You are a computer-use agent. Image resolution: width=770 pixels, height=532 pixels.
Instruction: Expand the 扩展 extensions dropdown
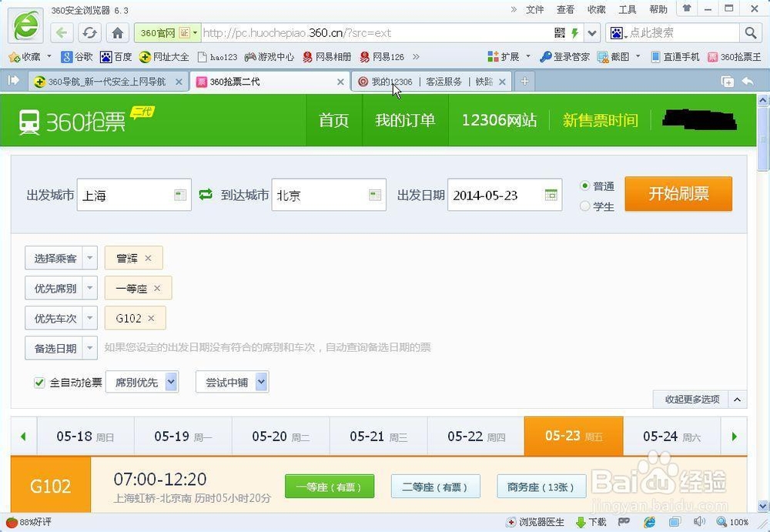point(528,56)
